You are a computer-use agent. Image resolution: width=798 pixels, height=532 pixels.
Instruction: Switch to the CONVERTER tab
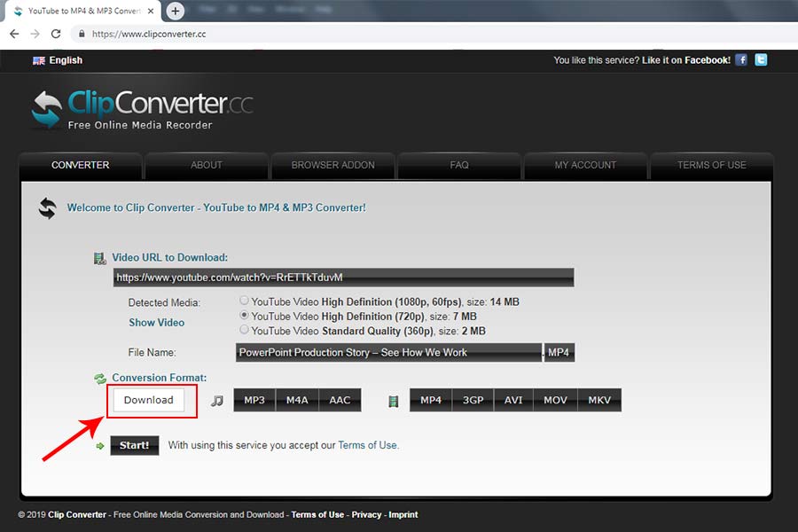[x=81, y=165]
